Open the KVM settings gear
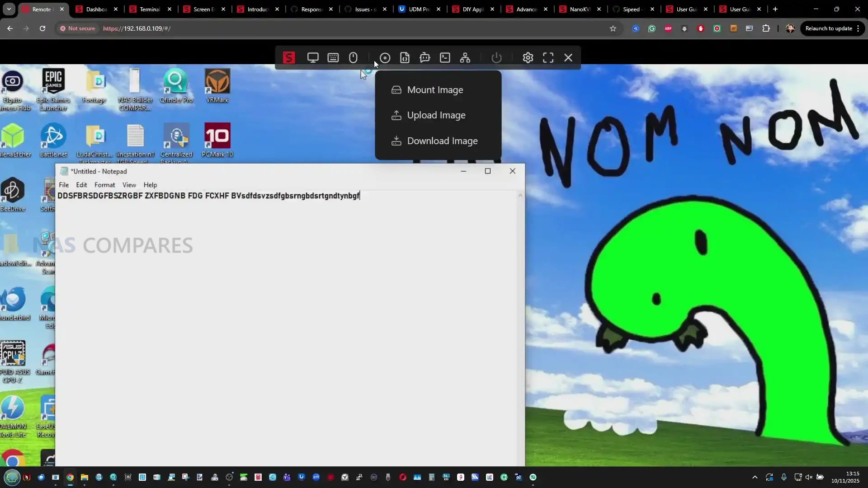The height and width of the screenshot is (488, 868). (528, 58)
